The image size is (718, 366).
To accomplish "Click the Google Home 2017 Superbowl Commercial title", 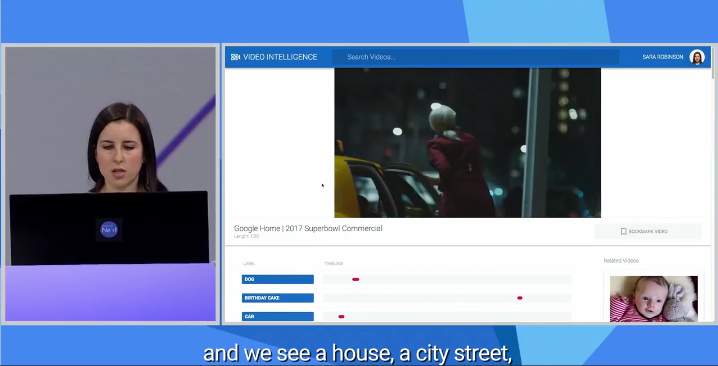I will pyautogui.click(x=308, y=228).
